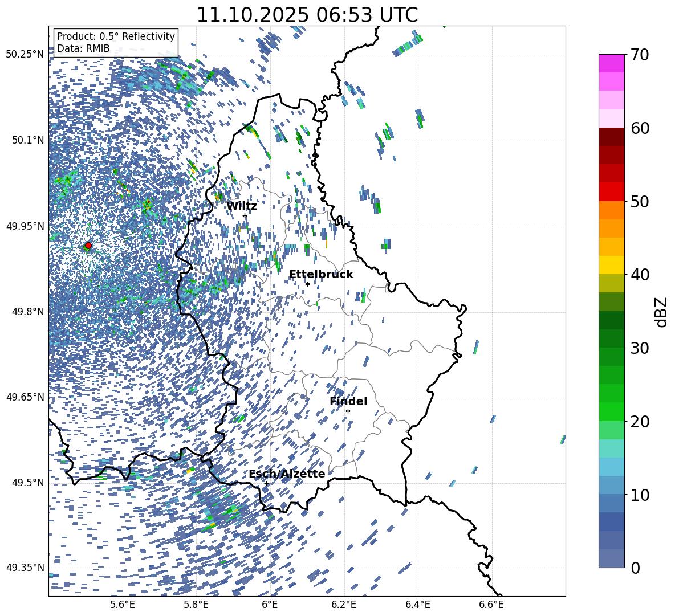This screenshot has width=675, height=616.
Task: Click the orange swatch just below 50
Action: click(611, 210)
